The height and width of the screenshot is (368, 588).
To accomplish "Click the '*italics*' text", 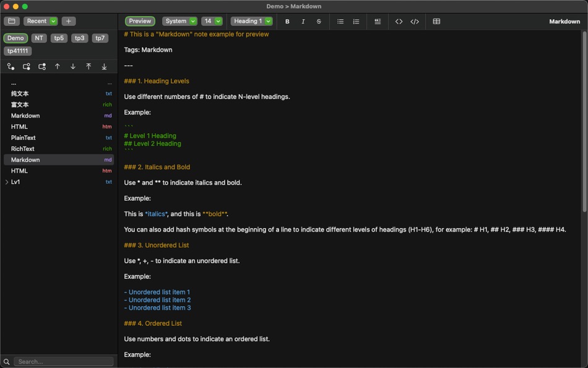I will point(157,214).
